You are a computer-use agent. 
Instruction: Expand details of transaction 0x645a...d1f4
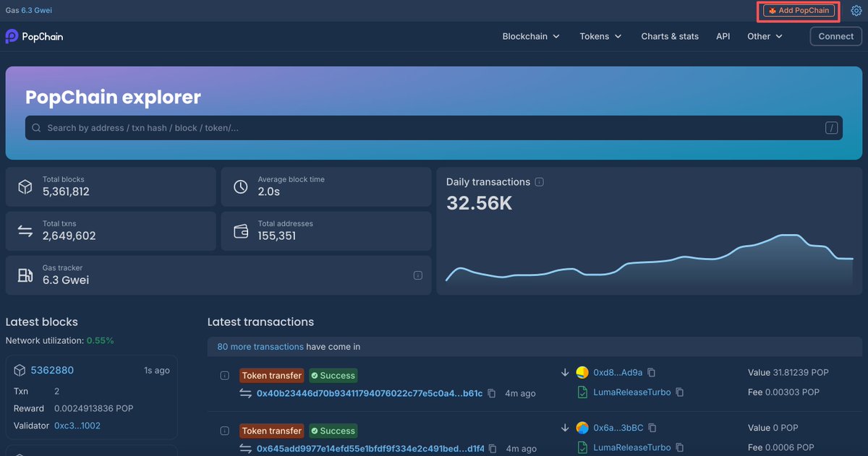pyautogui.click(x=224, y=431)
